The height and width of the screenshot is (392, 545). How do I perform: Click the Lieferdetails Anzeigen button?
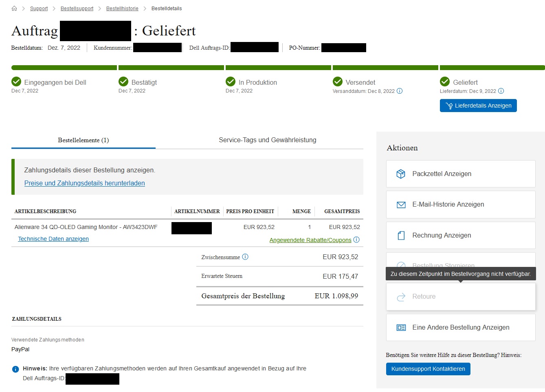pos(478,106)
